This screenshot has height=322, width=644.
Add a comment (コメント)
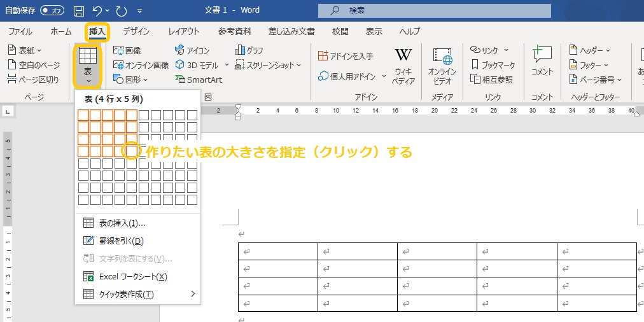pos(542,61)
